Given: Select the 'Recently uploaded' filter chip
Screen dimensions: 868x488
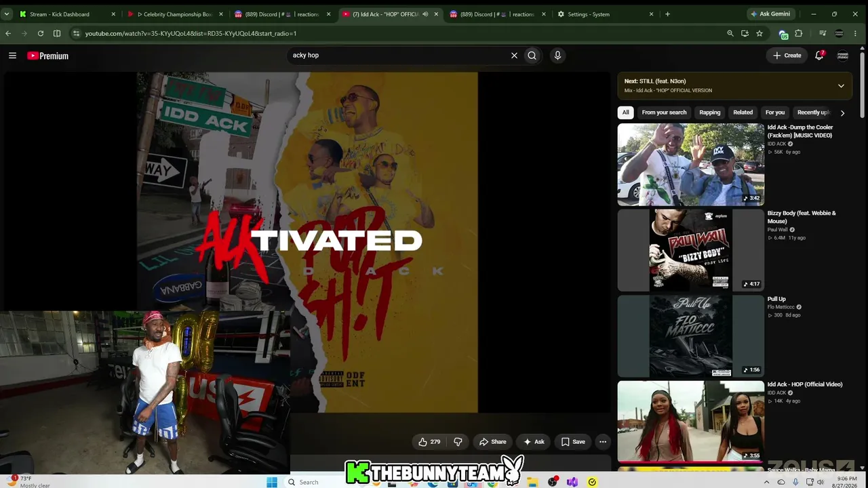Looking at the screenshot, I should 813,113.
